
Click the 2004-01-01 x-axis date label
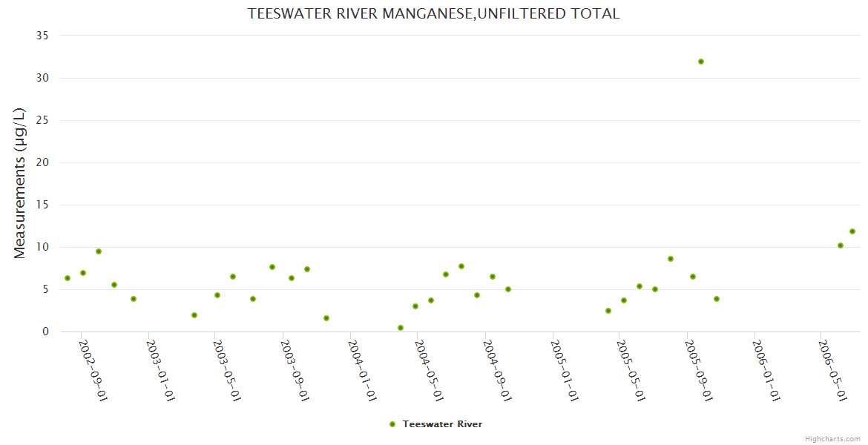coord(363,370)
